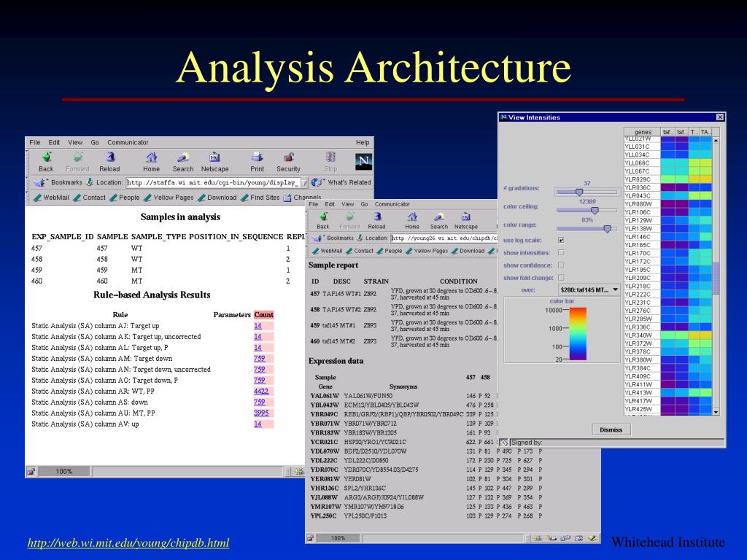
Task: Open the chipdb.html link at slide bottom
Action: pyautogui.click(x=128, y=542)
